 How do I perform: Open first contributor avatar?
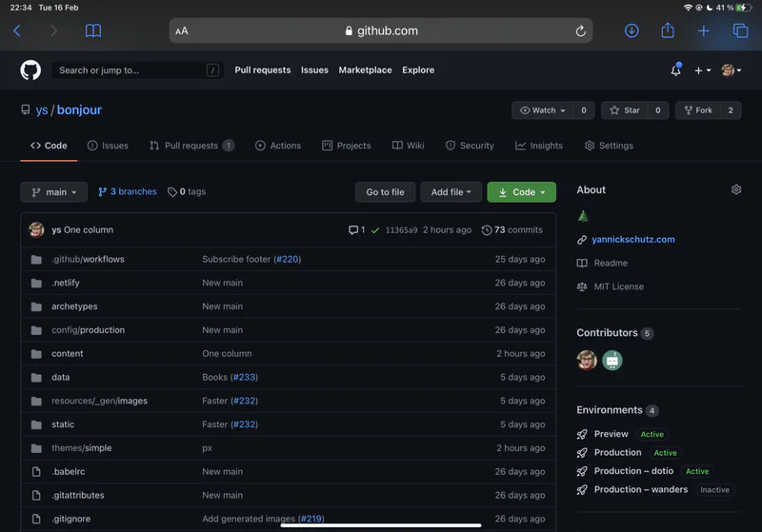(587, 360)
